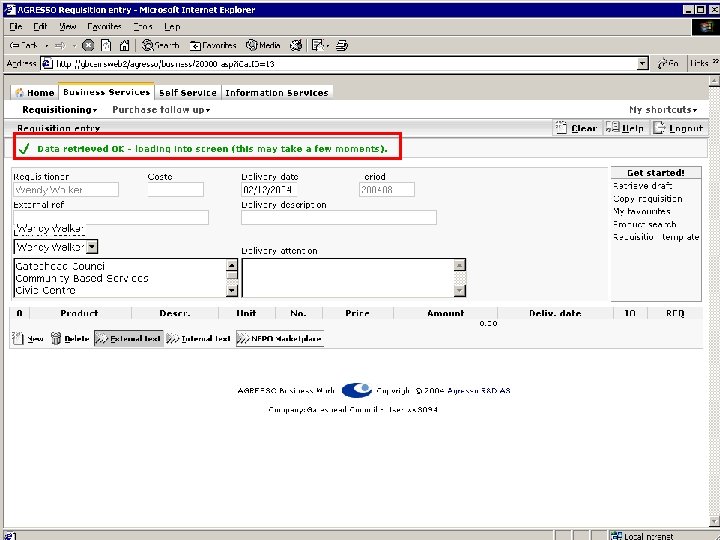The image size is (720, 540).
Task: Refresh the page using Refresh icon
Action: (106, 45)
